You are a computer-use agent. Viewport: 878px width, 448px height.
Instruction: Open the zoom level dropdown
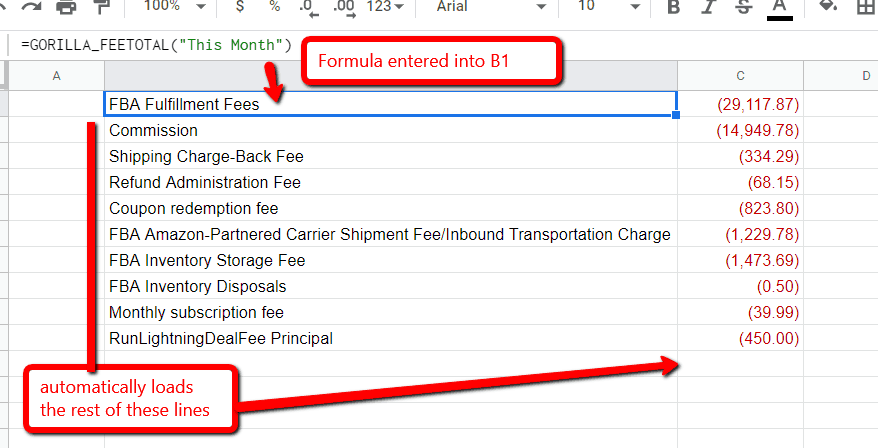click(174, 7)
